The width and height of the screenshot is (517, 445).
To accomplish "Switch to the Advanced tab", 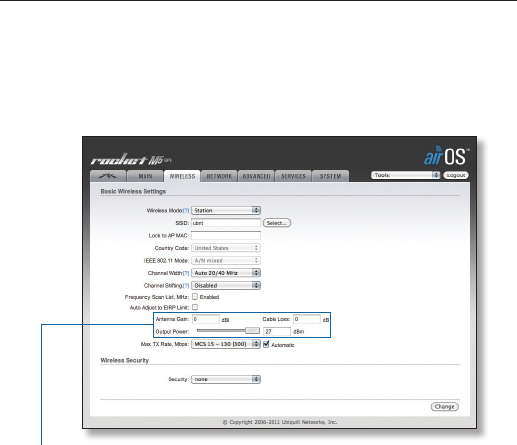I will pos(256,176).
